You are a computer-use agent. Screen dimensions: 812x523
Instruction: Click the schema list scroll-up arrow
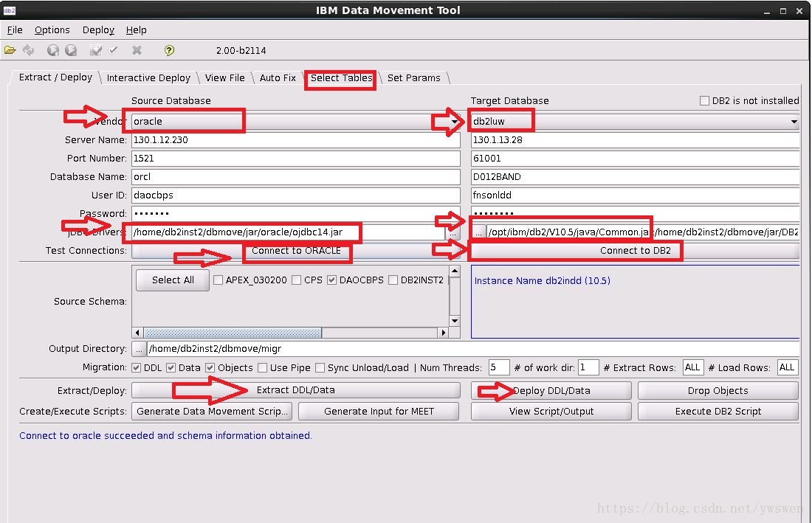454,271
